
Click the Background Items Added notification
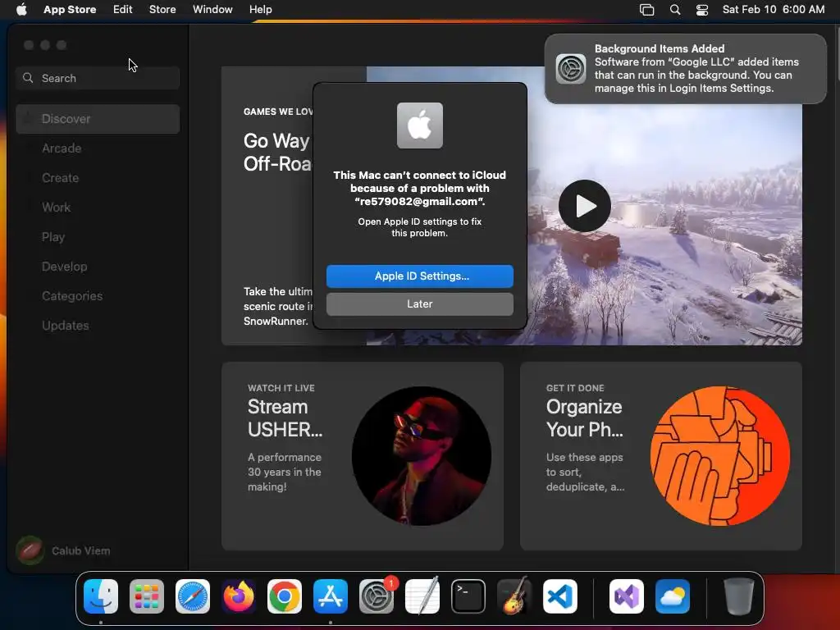(x=685, y=69)
